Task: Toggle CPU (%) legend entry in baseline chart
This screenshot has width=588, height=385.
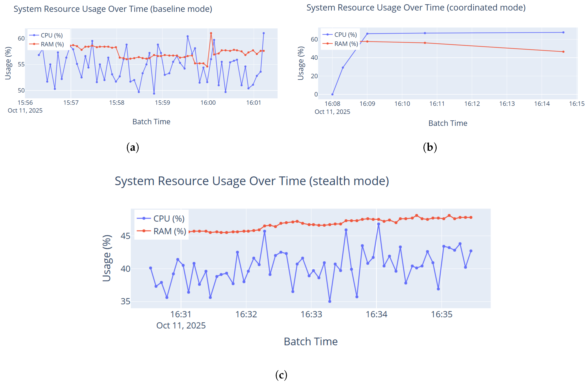Action: [x=51, y=35]
